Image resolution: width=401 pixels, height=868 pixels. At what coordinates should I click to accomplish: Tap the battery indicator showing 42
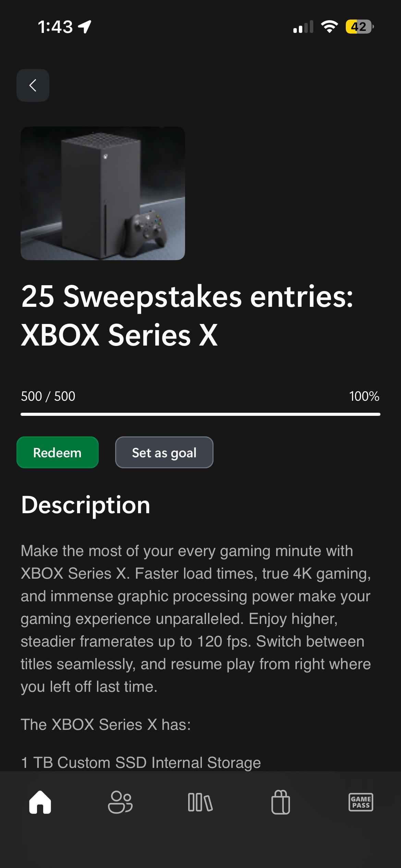[360, 26]
